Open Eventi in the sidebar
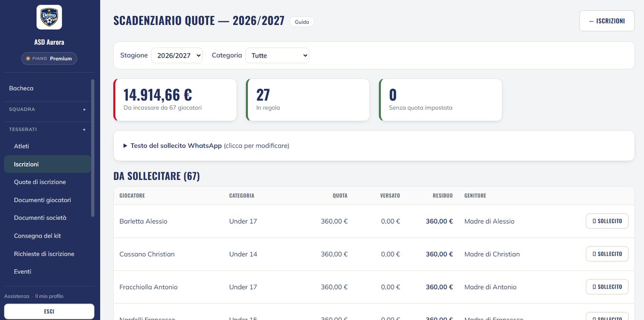The width and height of the screenshot is (644, 320). click(x=47, y=272)
